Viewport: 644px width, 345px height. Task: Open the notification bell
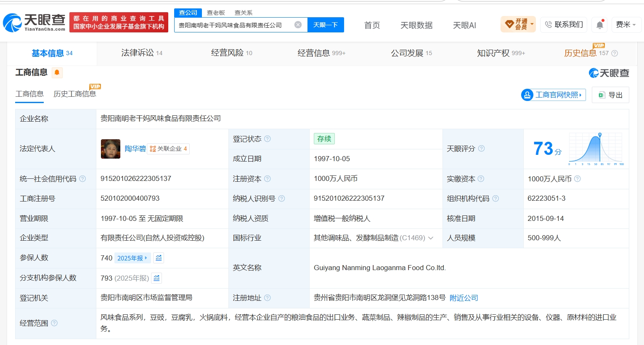pos(599,25)
